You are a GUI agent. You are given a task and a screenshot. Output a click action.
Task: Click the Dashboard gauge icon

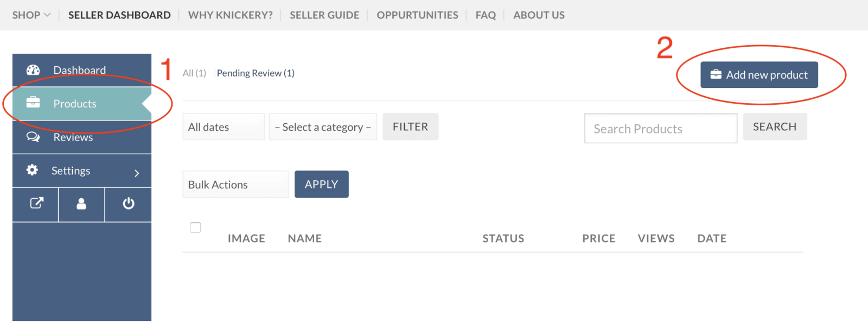point(33,69)
